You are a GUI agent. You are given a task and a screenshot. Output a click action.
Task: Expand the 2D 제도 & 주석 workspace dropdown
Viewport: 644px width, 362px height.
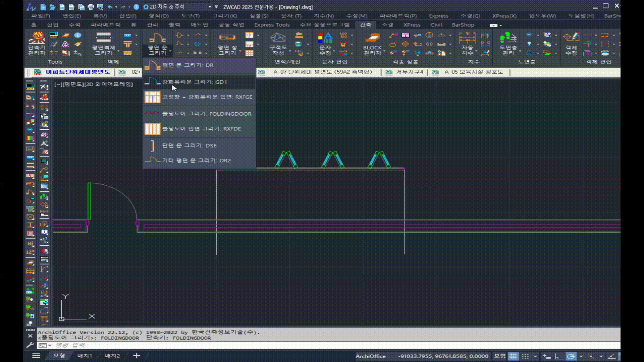click(x=210, y=7)
